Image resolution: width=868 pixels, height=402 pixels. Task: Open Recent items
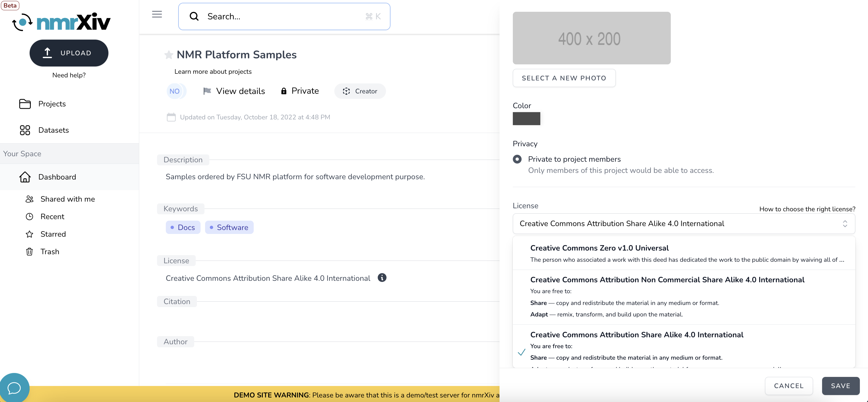[52, 216]
